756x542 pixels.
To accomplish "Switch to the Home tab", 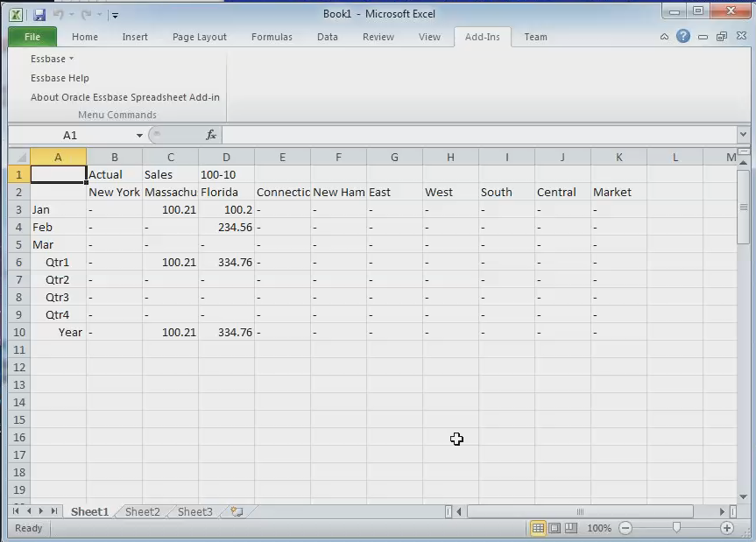I will coord(85,37).
